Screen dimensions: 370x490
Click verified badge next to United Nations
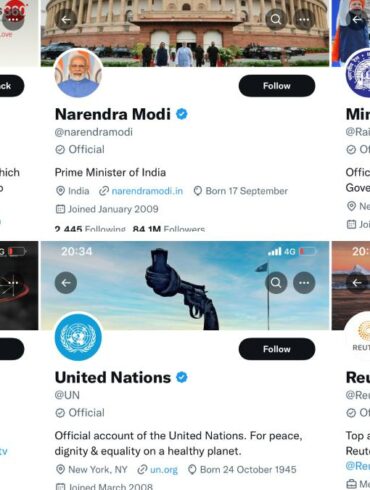pos(182,377)
